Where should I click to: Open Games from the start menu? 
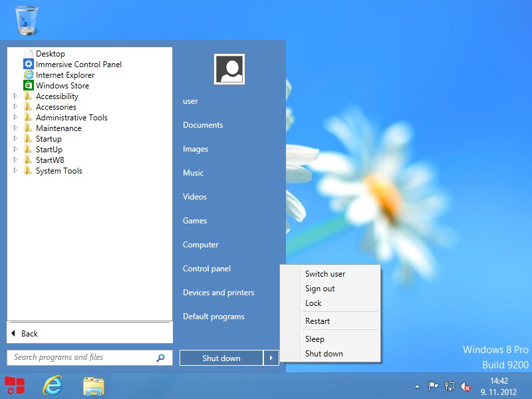point(195,221)
